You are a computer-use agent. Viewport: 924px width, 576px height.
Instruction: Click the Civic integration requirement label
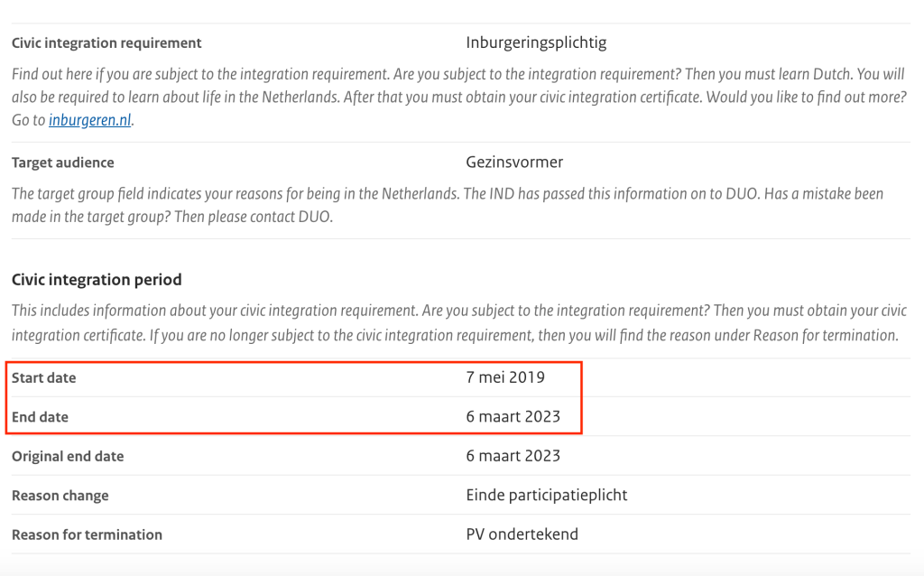pyautogui.click(x=106, y=43)
